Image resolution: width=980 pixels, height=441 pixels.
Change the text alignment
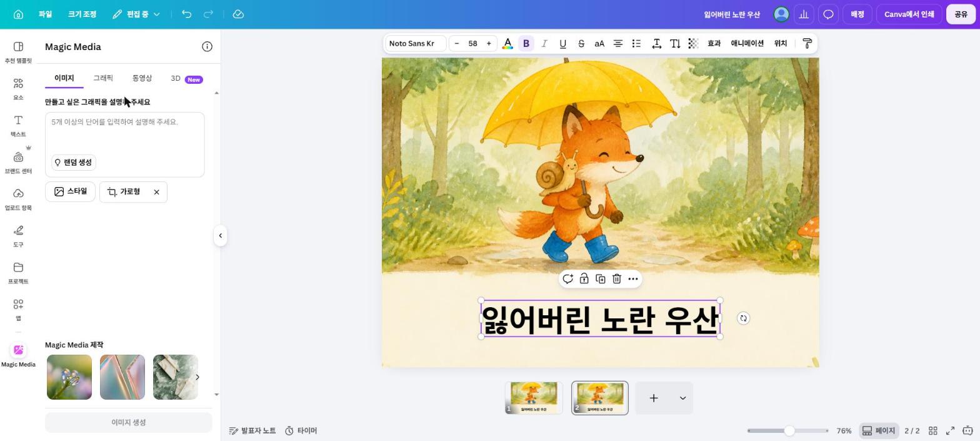(617, 43)
